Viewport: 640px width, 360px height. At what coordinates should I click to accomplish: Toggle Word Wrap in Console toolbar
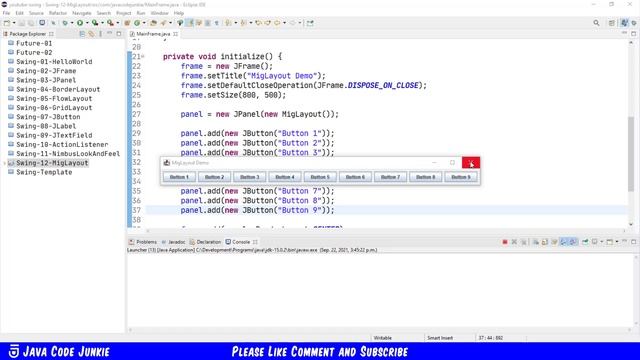[x=554, y=242]
